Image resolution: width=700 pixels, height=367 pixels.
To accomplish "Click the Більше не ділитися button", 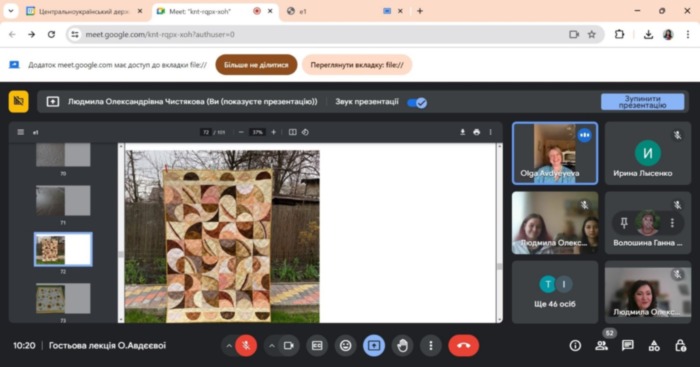I will coord(256,65).
